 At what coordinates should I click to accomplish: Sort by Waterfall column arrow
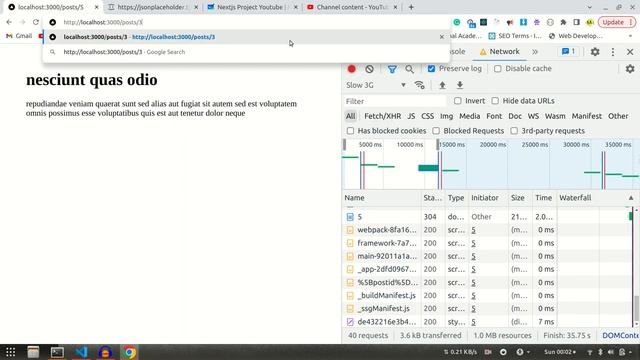(x=631, y=198)
